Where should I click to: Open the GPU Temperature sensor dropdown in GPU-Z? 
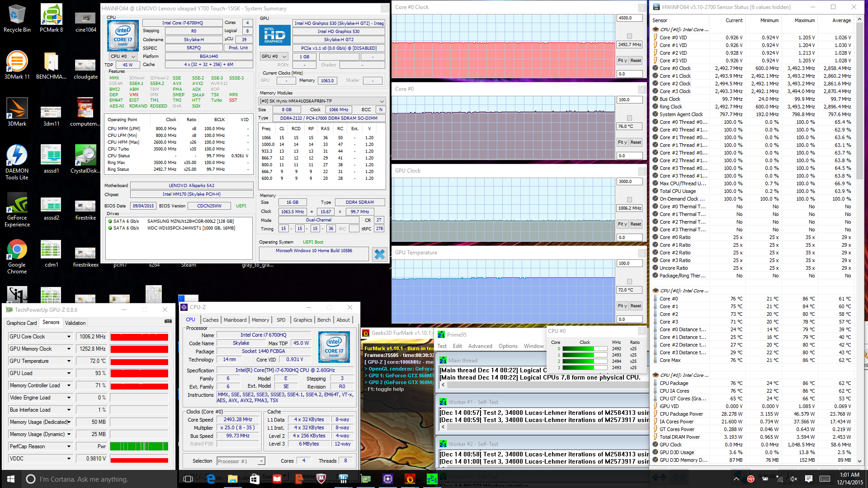point(69,361)
